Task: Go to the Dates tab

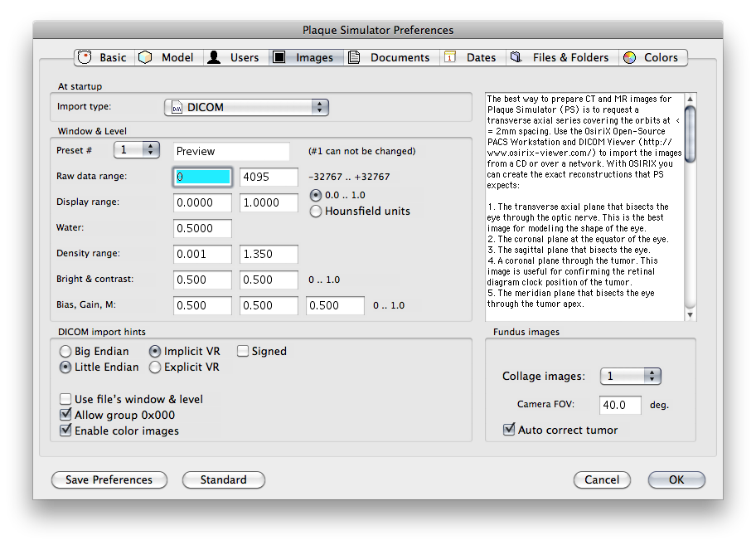Action: point(472,57)
